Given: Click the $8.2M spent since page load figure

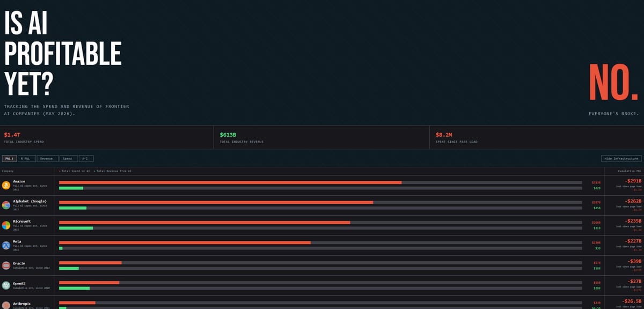Looking at the screenshot, I should pyautogui.click(x=443, y=135).
